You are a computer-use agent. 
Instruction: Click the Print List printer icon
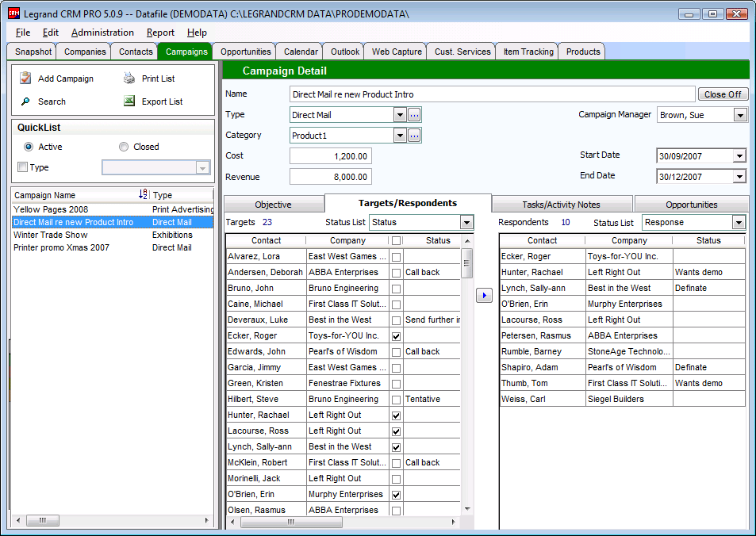[129, 78]
